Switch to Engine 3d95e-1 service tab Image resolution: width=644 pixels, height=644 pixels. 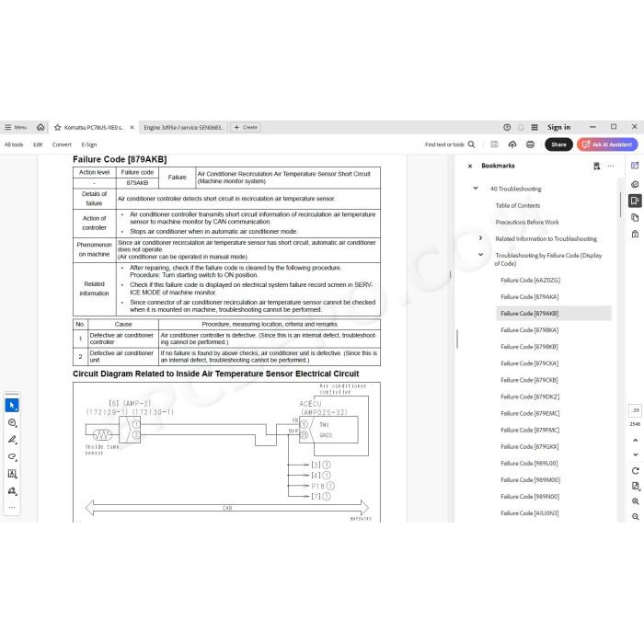(x=183, y=127)
